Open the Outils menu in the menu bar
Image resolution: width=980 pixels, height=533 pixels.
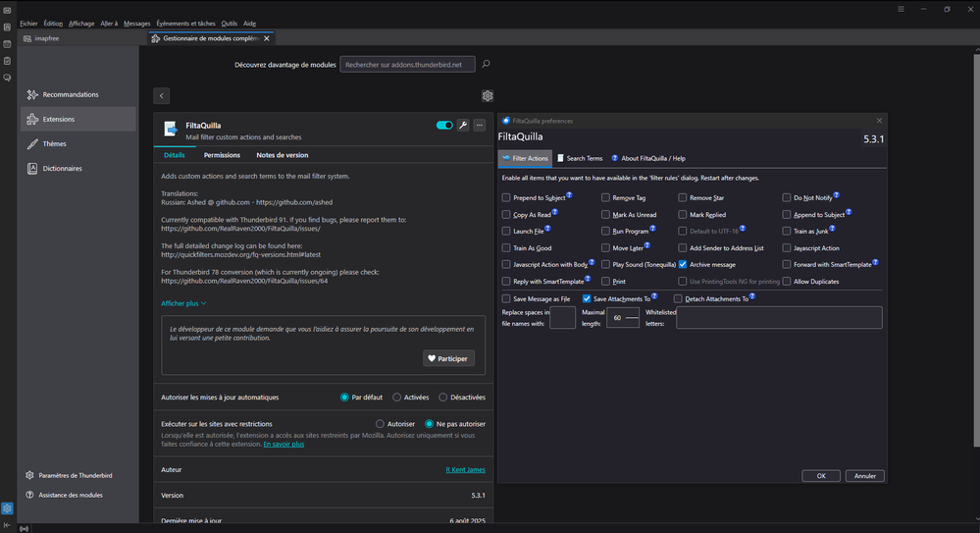pos(229,23)
